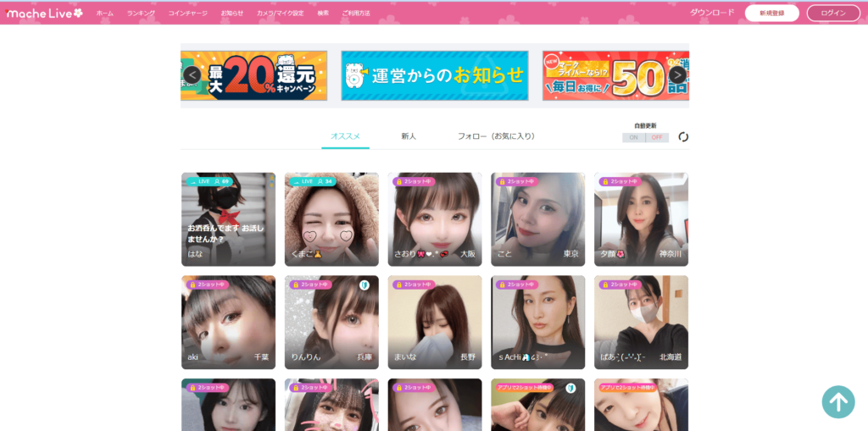The height and width of the screenshot is (431, 868).
Task: Select the フォロー（お気に入り）tab
Action: [x=496, y=136]
